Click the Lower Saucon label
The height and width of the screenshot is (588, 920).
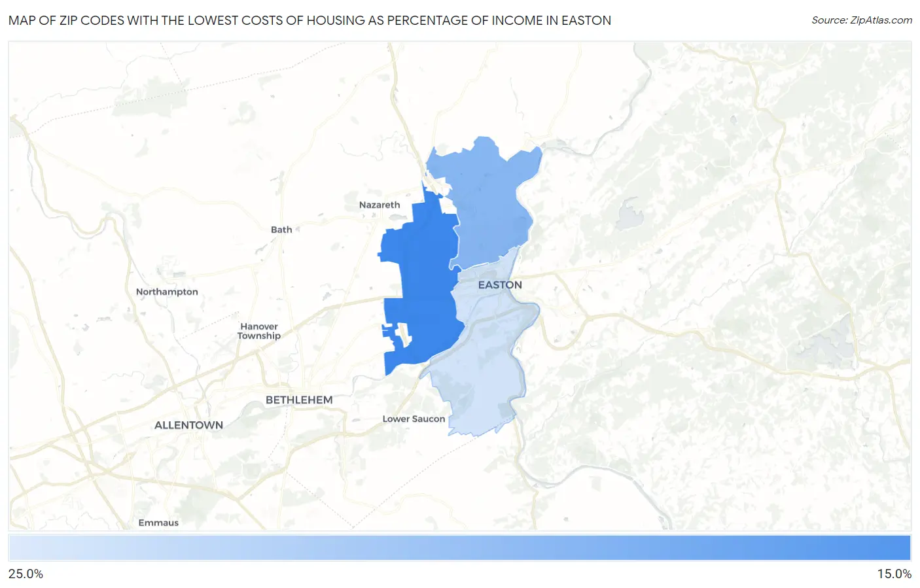pos(414,419)
